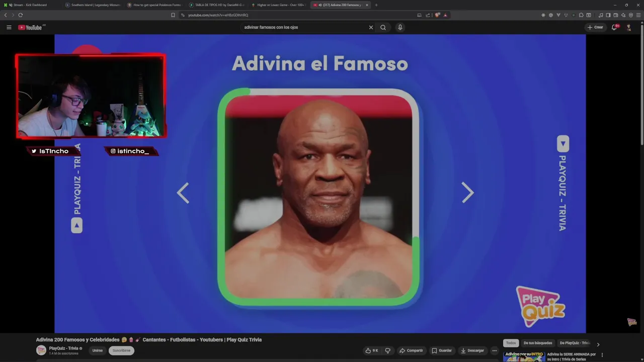Switch to Southern Island Legendary tab

click(x=93, y=5)
